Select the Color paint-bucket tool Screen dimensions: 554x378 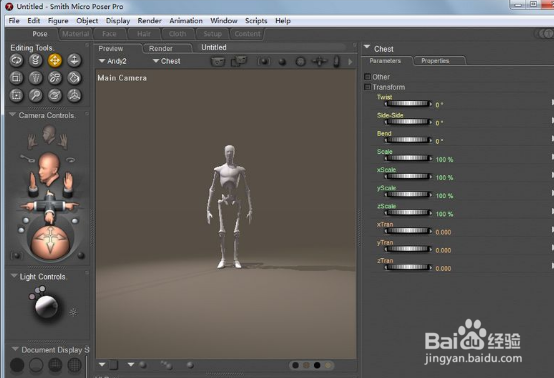74,78
